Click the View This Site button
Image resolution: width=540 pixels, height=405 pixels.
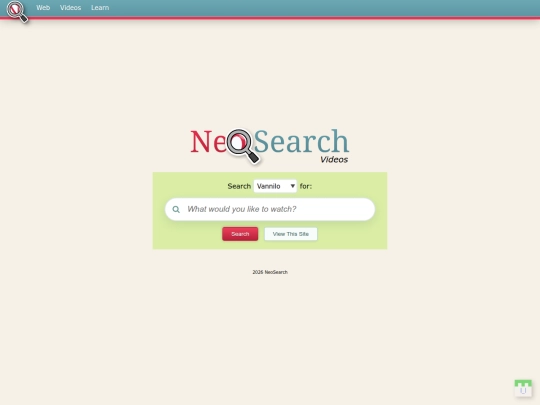pos(291,234)
